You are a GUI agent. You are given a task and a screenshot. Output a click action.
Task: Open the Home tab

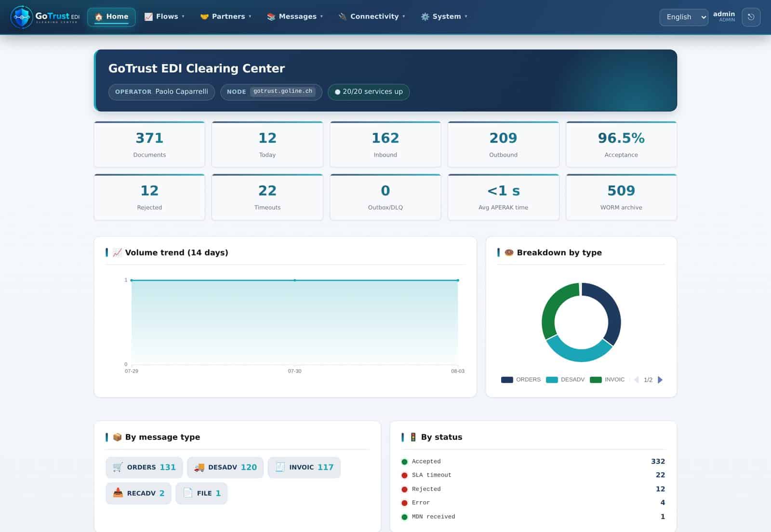tap(111, 17)
